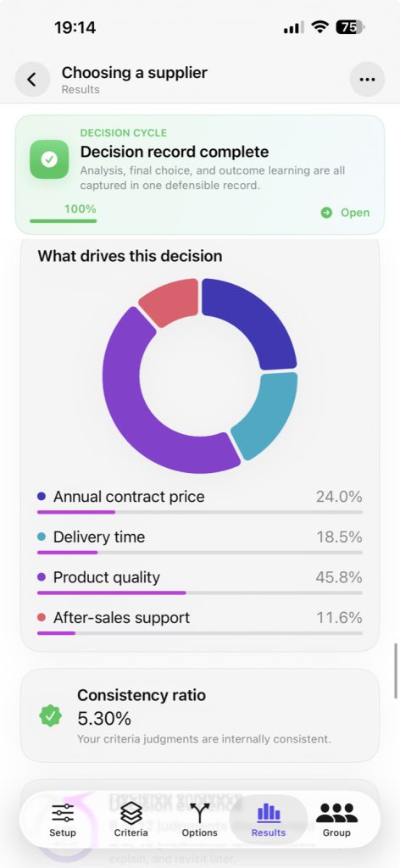Tap the consistency ratio verified badge icon
The image size is (400, 868).
point(51,715)
